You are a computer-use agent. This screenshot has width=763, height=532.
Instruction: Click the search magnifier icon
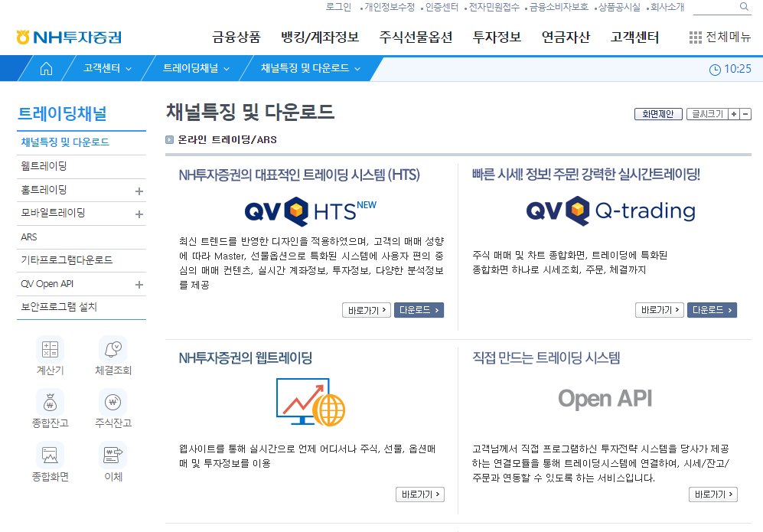tap(744, 7)
